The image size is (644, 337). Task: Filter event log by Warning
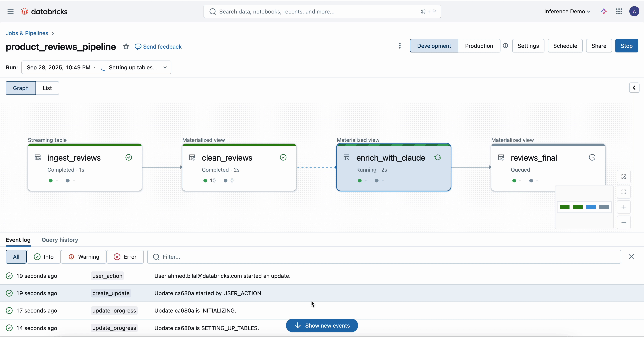[x=84, y=257]
